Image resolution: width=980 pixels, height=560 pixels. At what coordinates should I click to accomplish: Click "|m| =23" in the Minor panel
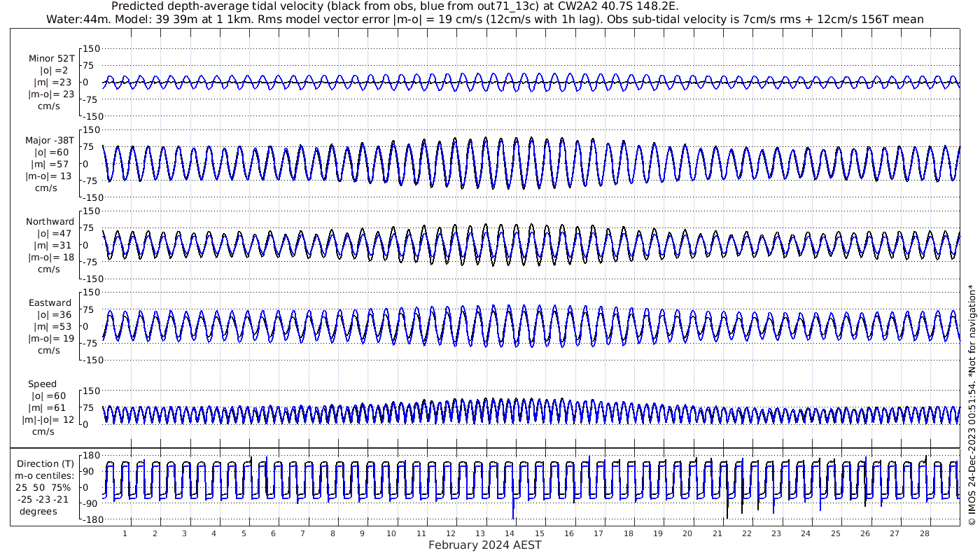[52, 83]
